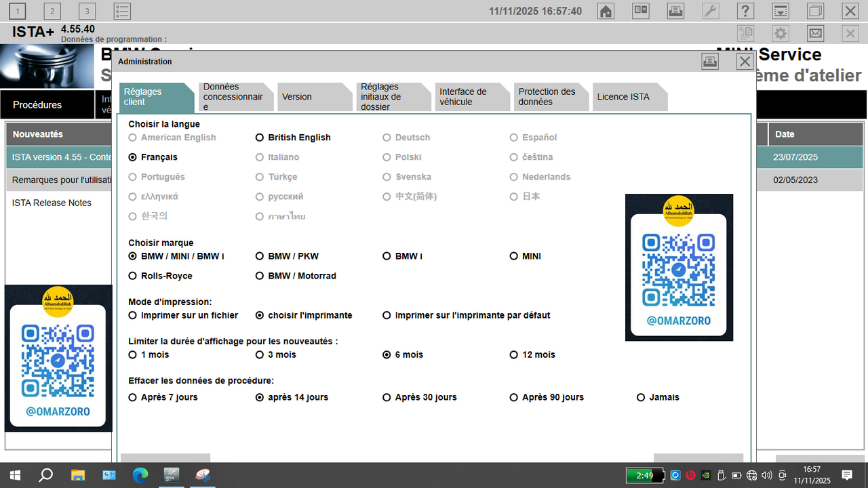Click the gear icon under top toolbar
Screen dimensions: 868x488
click(781, 33)
